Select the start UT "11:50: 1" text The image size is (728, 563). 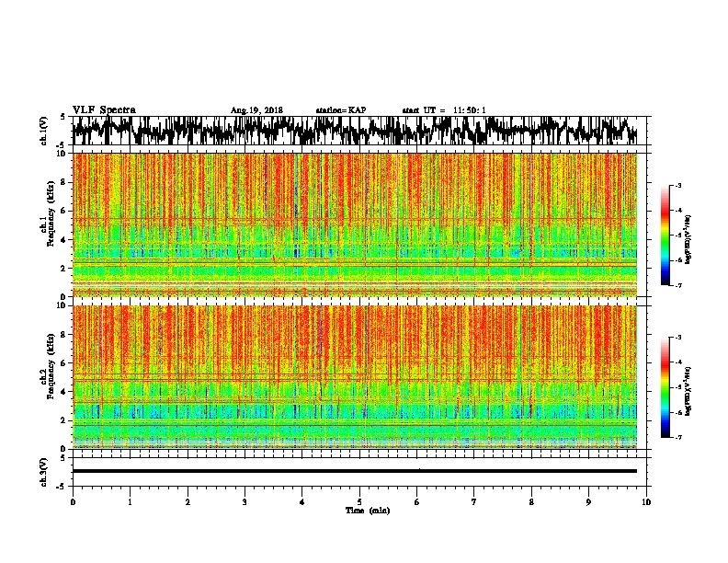470,110
